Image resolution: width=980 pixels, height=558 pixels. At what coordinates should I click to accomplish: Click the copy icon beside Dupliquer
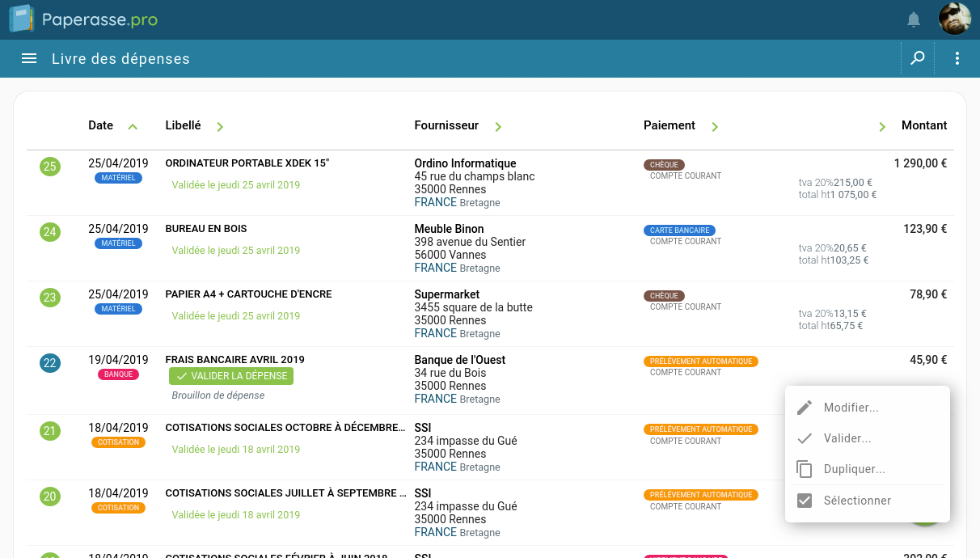tap(805, 469)
